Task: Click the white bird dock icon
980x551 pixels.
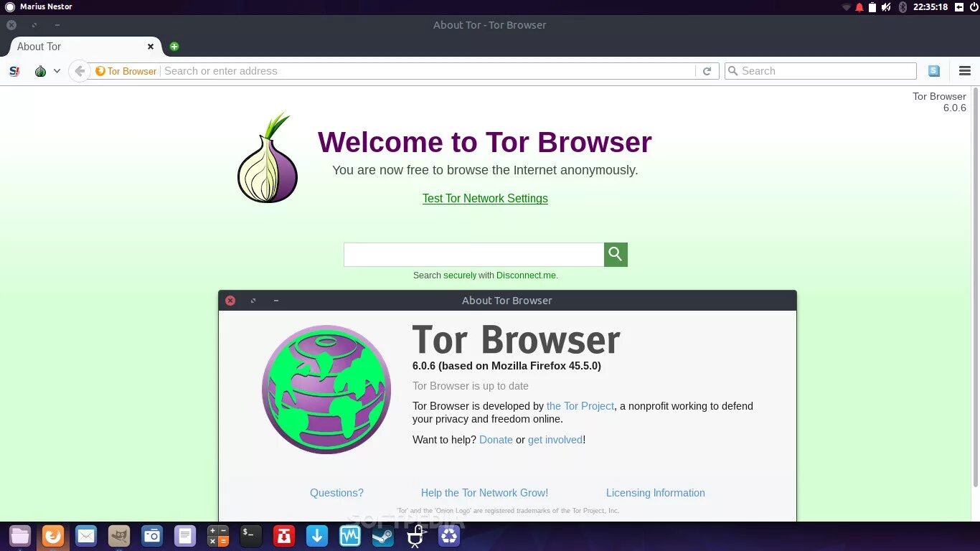Action: coord(416,536)
